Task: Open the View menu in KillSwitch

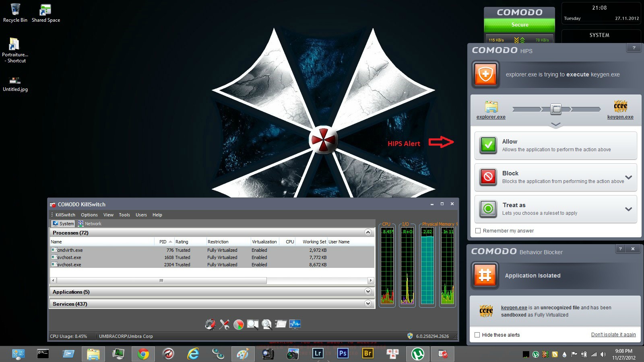Action: (x=108, y=215)
